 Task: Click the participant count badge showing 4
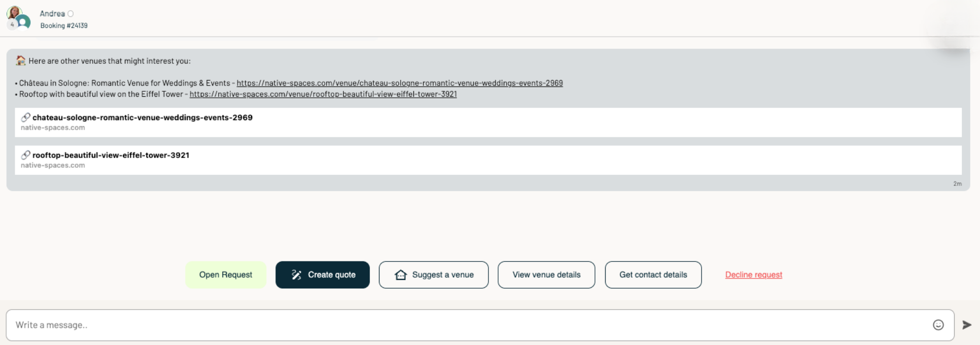(x=12, y=24)
